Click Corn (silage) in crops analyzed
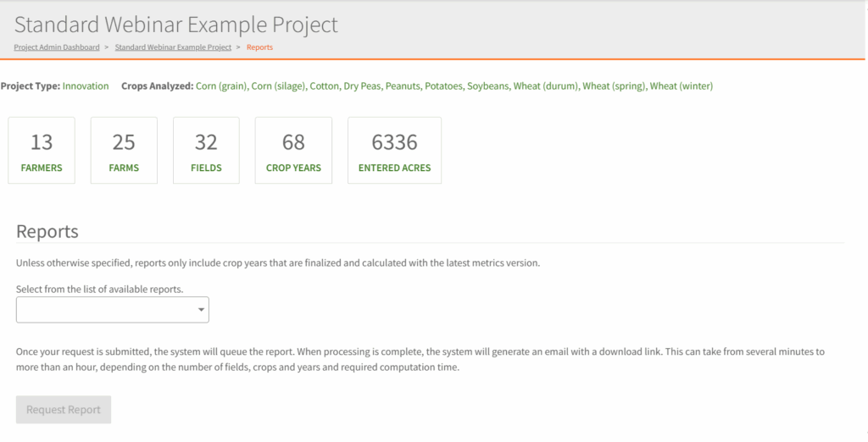 [278, 86]
